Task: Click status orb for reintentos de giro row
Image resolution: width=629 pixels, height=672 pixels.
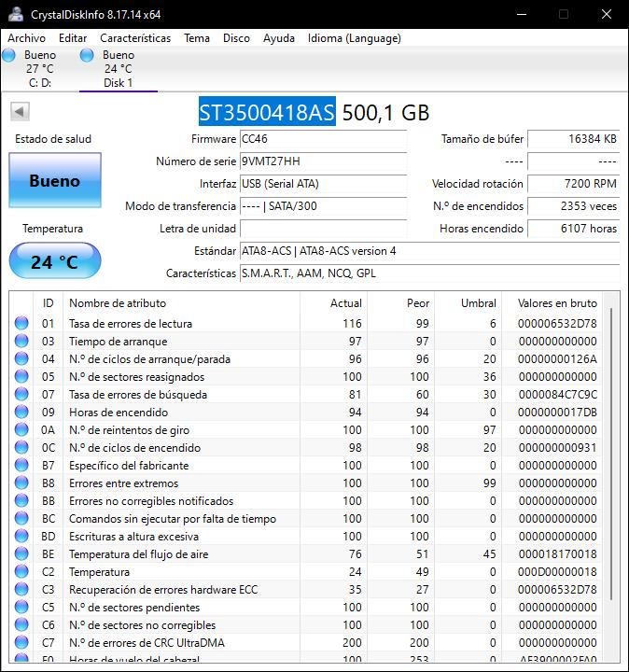Action: [x=21, y=430]
